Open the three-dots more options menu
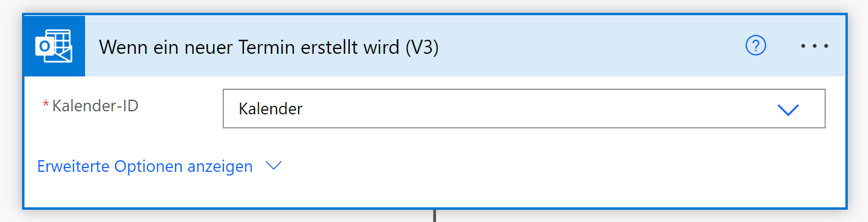This screenshot has height=222, width=868. tap(815, 46)
